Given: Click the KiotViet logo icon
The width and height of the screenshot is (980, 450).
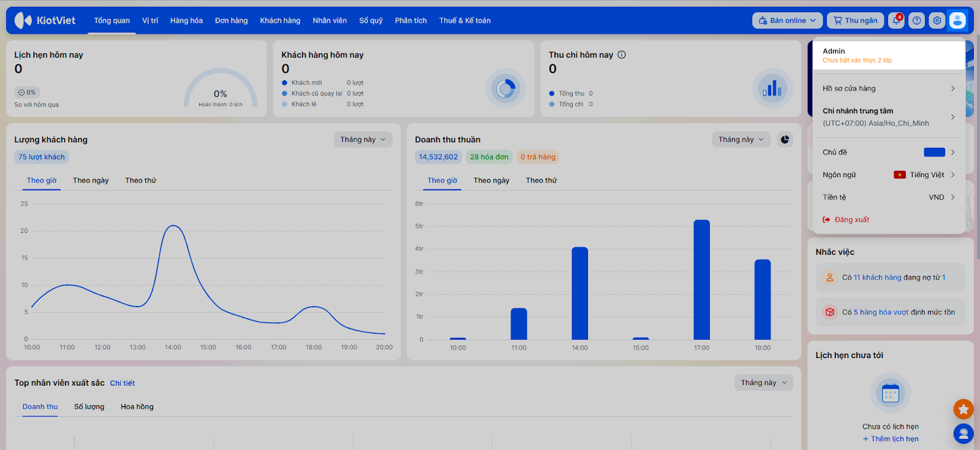Looking at the screenshot, I should (x=23, y=20).
